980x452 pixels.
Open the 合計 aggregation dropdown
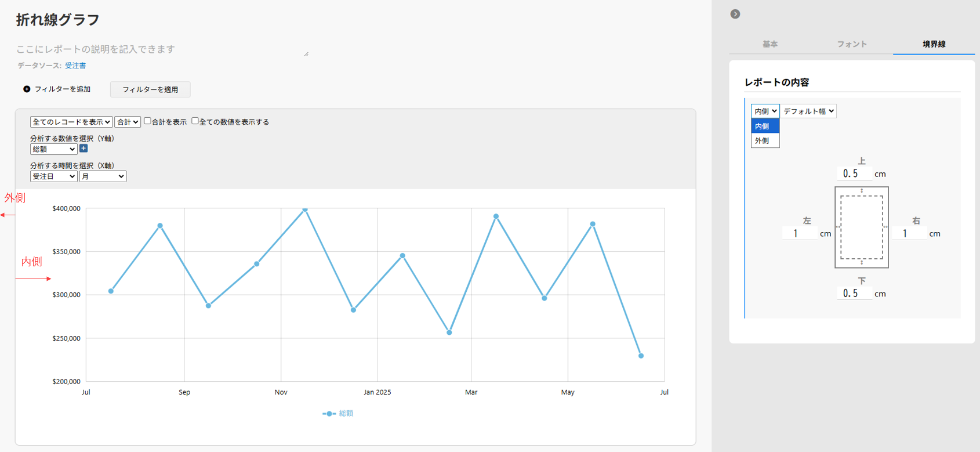127,122
